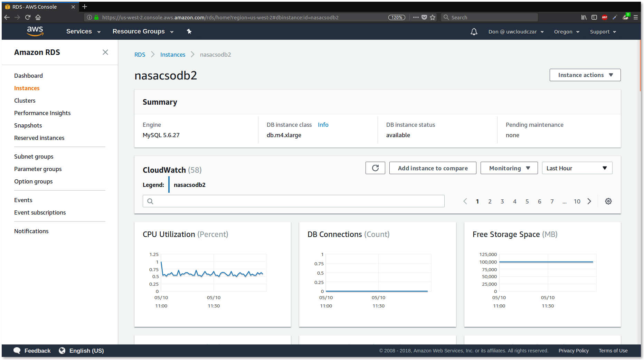Go to metrics page 5
This screenshot has width=644, height=360.
(x=527, y=201)
